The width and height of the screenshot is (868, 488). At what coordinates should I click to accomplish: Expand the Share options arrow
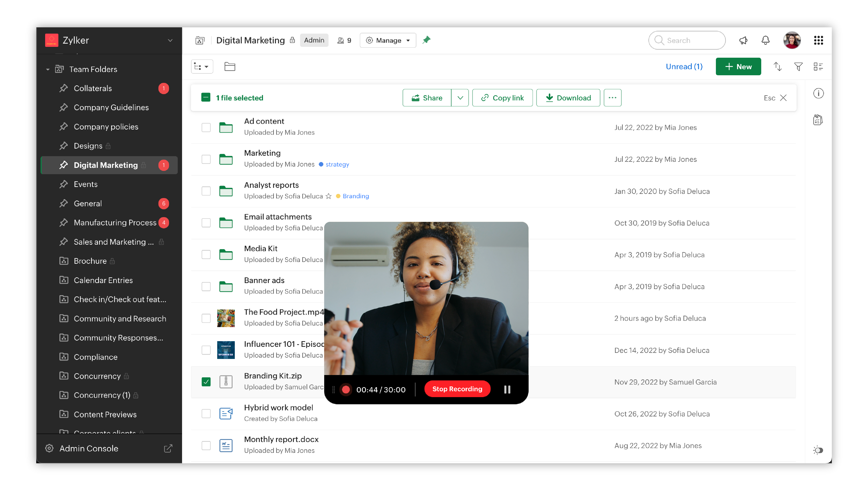(460, 98)
